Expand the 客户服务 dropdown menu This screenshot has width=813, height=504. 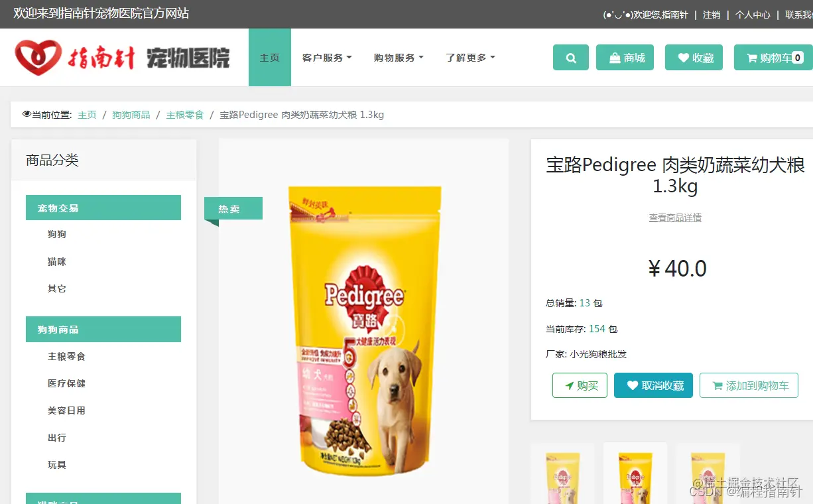click(327, 58)
